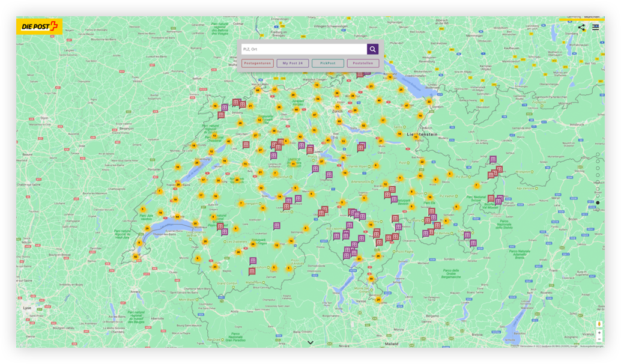Open cluster 82 at Geneva
The width and height of the screenshot is (621, 364).
pyautogui.click(x=136, y=256)
